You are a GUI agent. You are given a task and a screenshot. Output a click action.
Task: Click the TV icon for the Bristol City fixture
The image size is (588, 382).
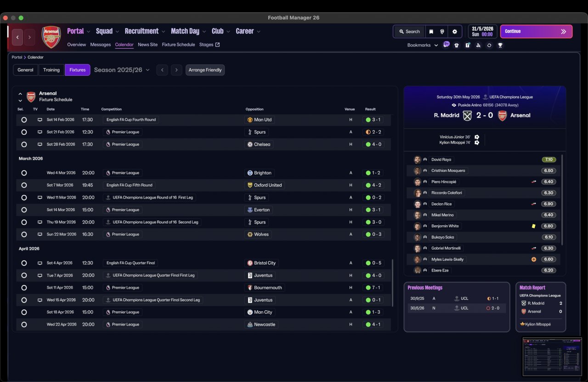click(40, 263)
